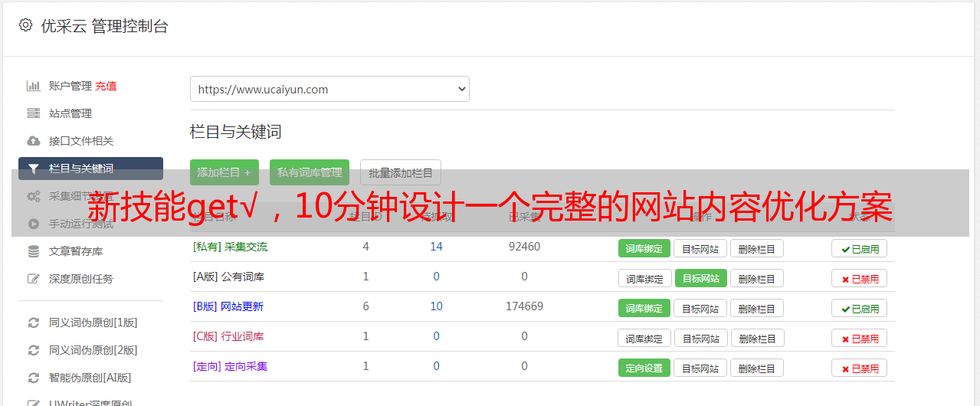Click the [C版] 行业词库 column name
980x406 pixels.
(228, 336)
